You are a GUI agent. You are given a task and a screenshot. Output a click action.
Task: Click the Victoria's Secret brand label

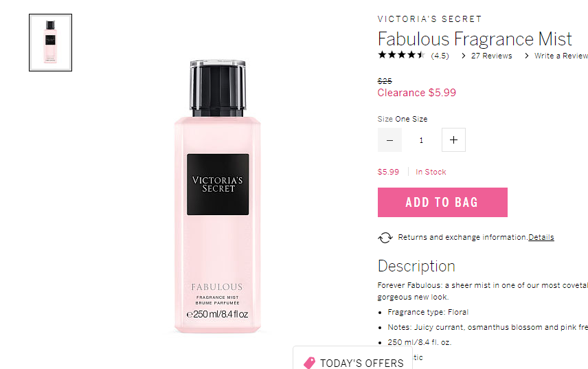pos(429,19)
